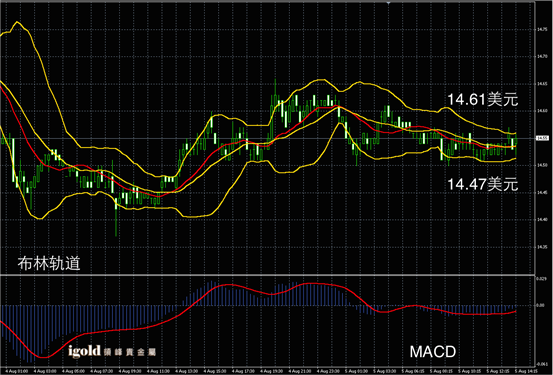The height and width of the screenshot is (375, 553).
Task: Click the 14.40 price axis label
Action: pos(542,219)
